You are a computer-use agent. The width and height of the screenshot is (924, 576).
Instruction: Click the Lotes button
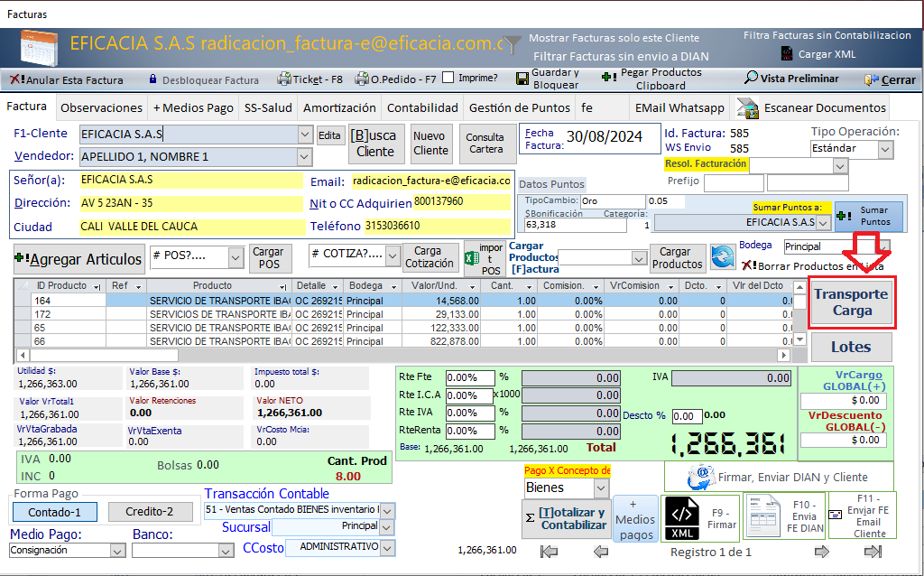click(x=851, y=348)
